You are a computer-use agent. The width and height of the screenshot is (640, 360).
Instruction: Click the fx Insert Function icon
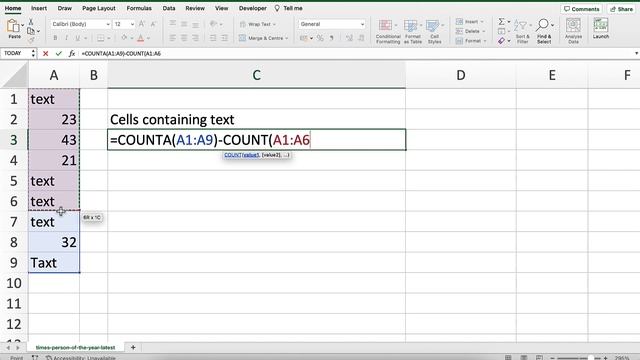pyautogui.click(x=72, y=53)
